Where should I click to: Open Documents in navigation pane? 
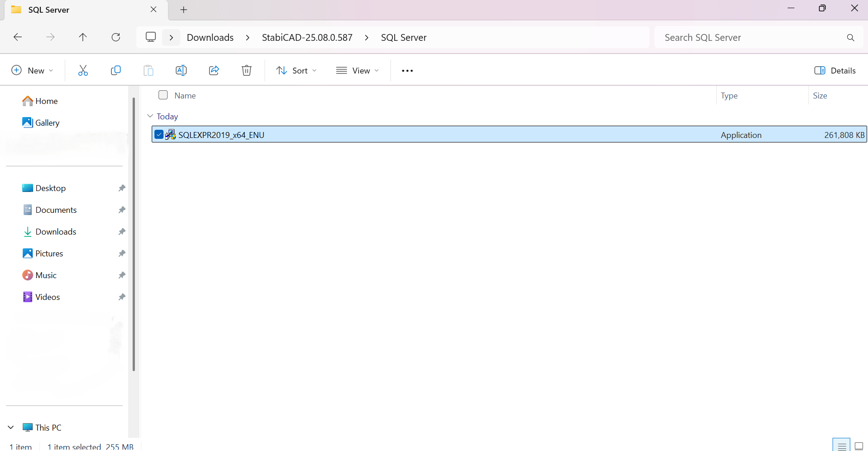tap(50, 210)
